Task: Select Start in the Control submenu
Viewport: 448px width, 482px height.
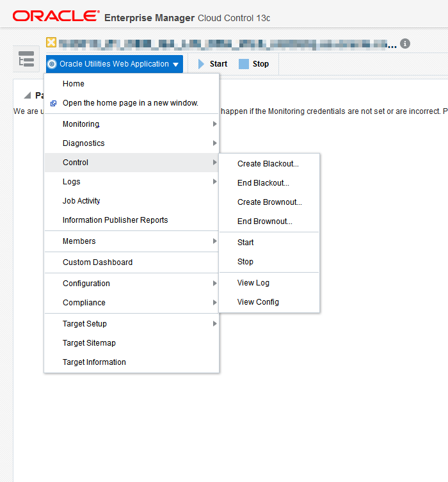Action: coord(269,243)
